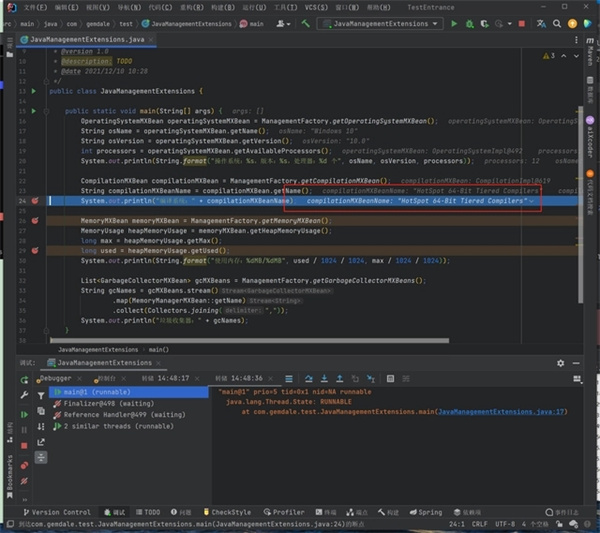Show execution point with the stacked lines icon
Viewport: 600px width, 533px height.
pos(289,378)
